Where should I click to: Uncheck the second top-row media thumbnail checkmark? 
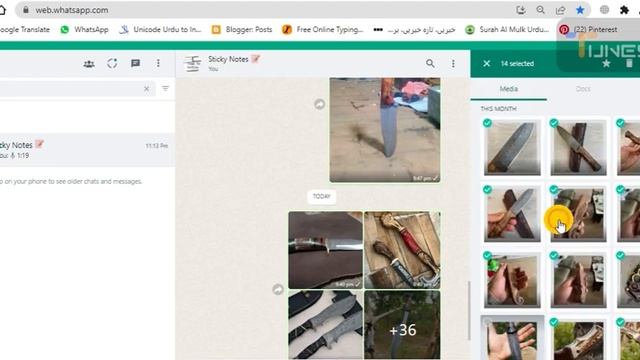tap(554, 123)
